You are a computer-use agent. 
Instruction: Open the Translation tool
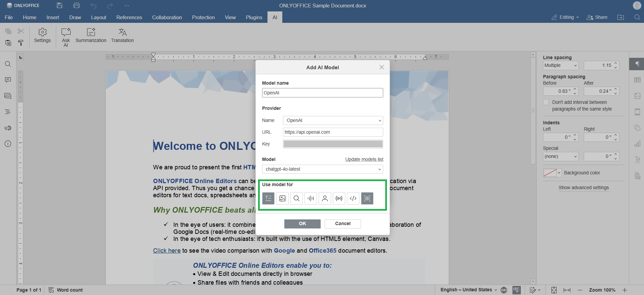(x=122, y=32)
